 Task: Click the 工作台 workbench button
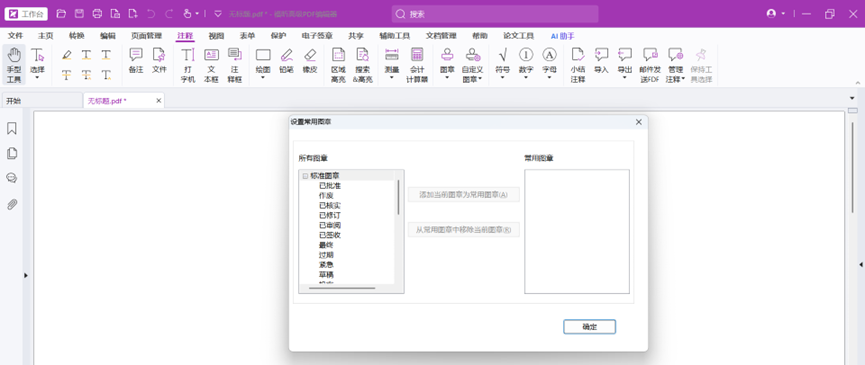(26, 14)
